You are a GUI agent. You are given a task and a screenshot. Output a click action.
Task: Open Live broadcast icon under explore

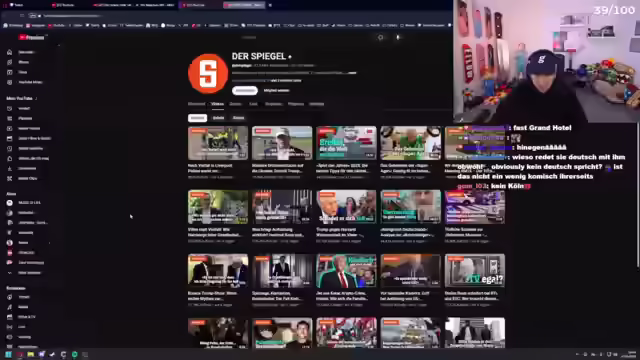(9, 327)
